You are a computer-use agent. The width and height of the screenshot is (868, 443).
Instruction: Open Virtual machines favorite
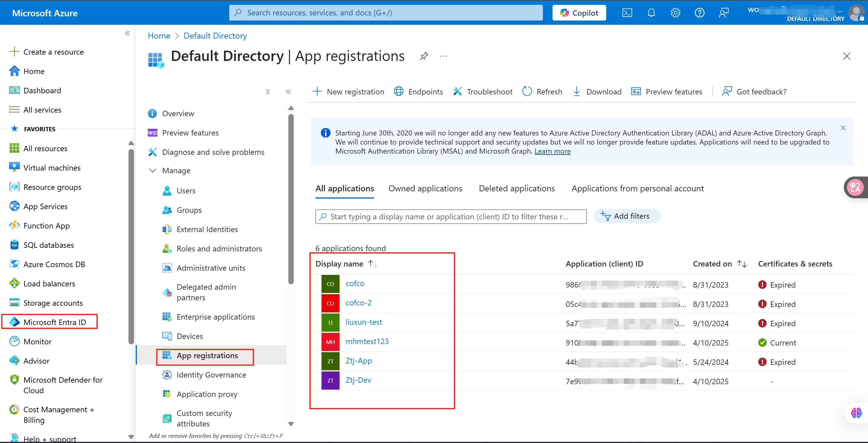(x=45, y=167)
